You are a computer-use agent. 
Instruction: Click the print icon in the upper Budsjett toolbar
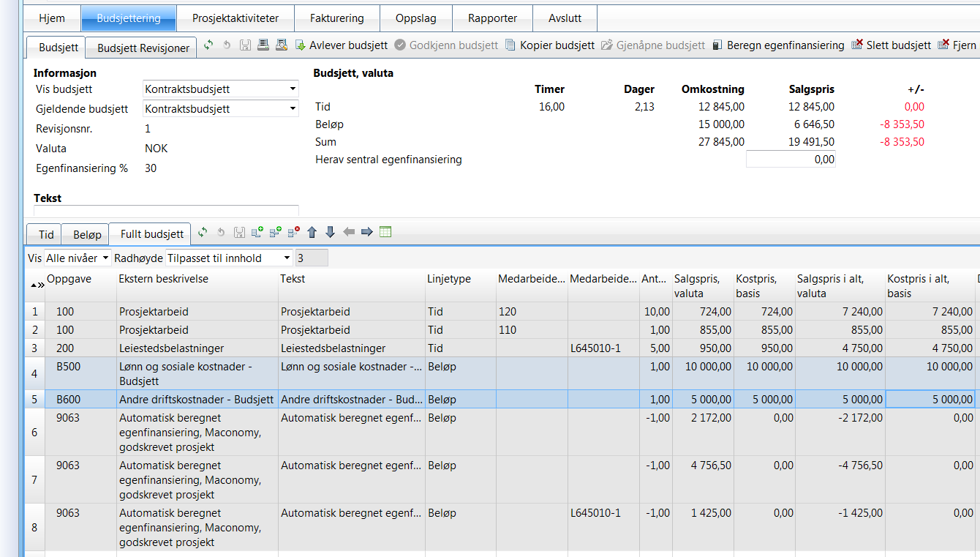[x=263, y=45]
